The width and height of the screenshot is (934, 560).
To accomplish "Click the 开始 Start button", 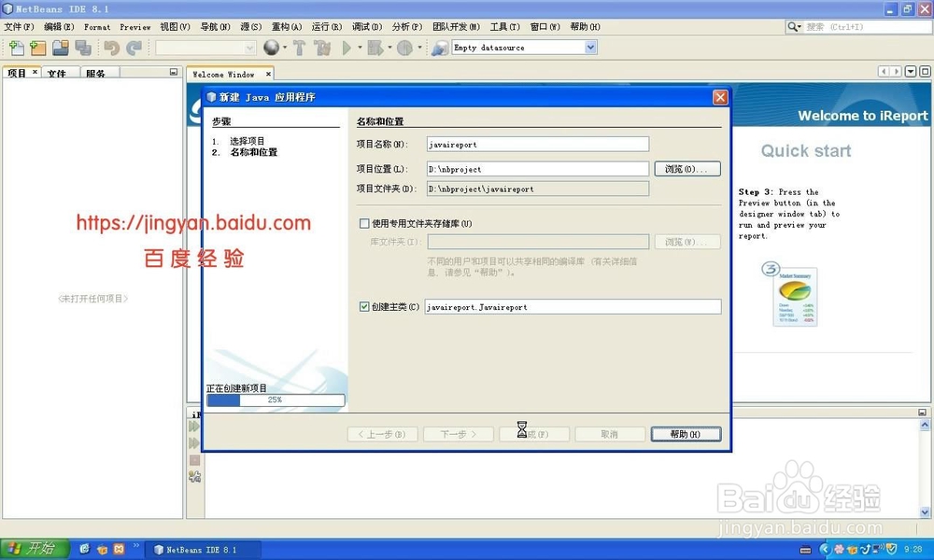I will (34, 549).
